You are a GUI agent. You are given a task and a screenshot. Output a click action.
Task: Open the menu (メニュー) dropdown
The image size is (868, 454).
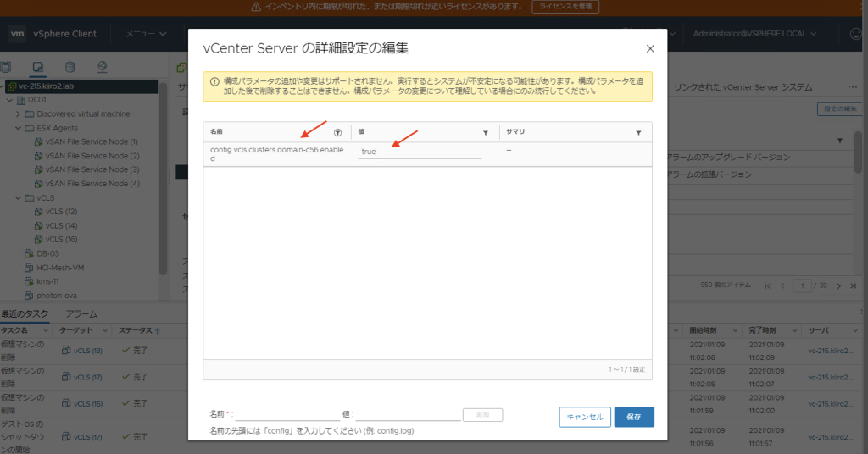coord(146,34)
